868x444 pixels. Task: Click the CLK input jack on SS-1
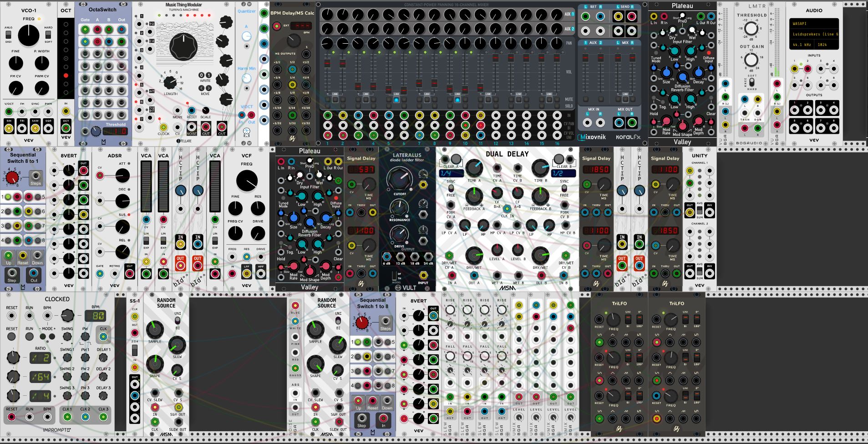pos(135,316)
